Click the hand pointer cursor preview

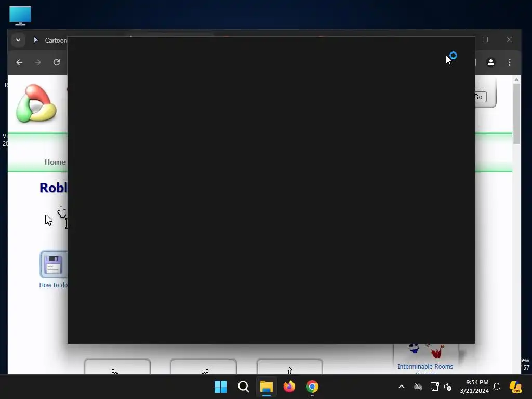(x=62, y=212)
